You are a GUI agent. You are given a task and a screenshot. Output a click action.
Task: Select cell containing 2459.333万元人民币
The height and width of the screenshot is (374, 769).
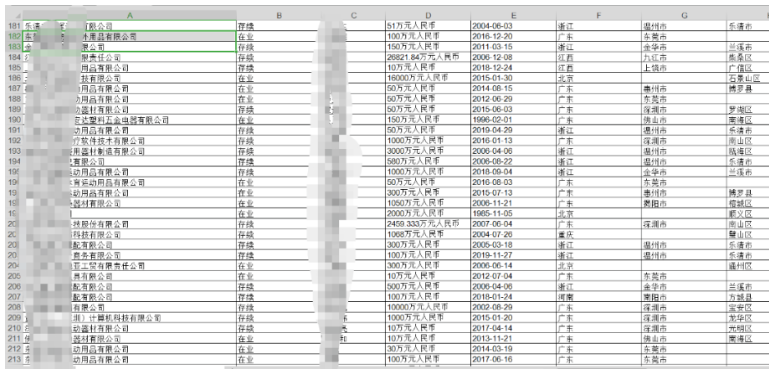(428, 224)
